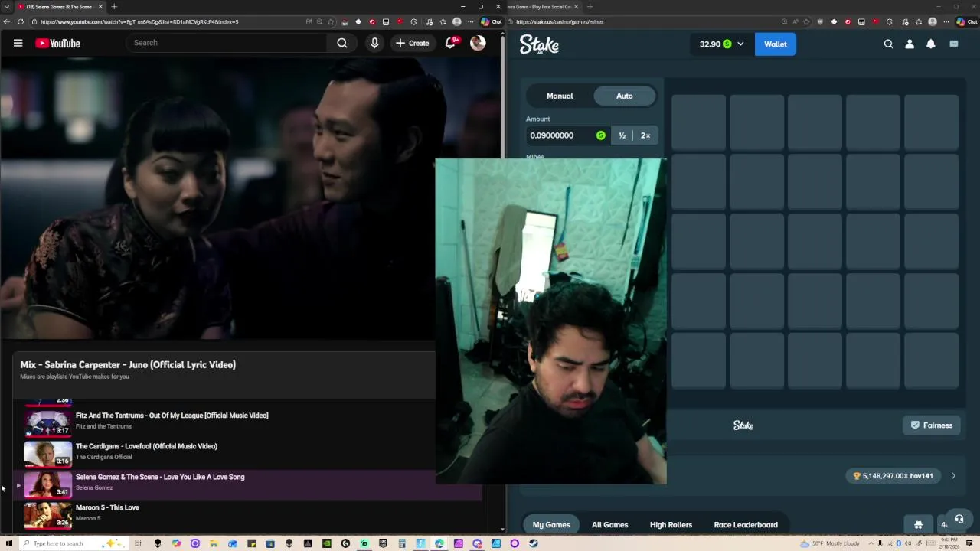980x551 pixels.
Task: Open a new tab in Stake window
Action: pyautogui.click(x=590, y=7)
